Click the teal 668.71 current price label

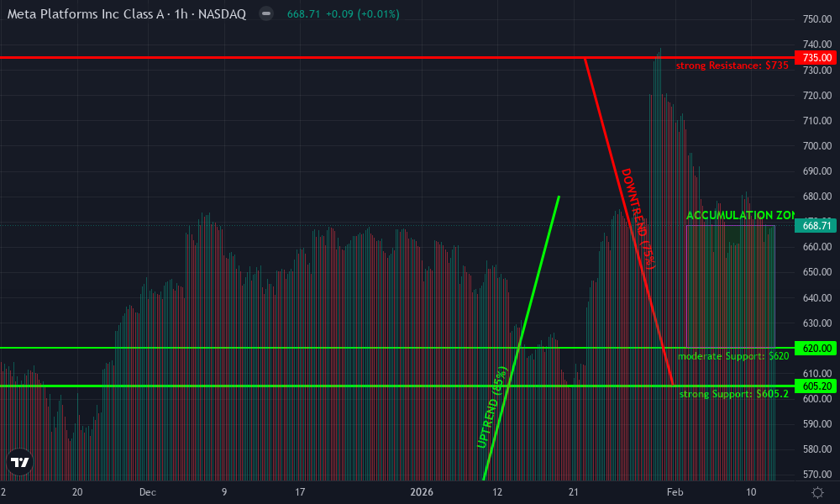click(x=816, y=225)
